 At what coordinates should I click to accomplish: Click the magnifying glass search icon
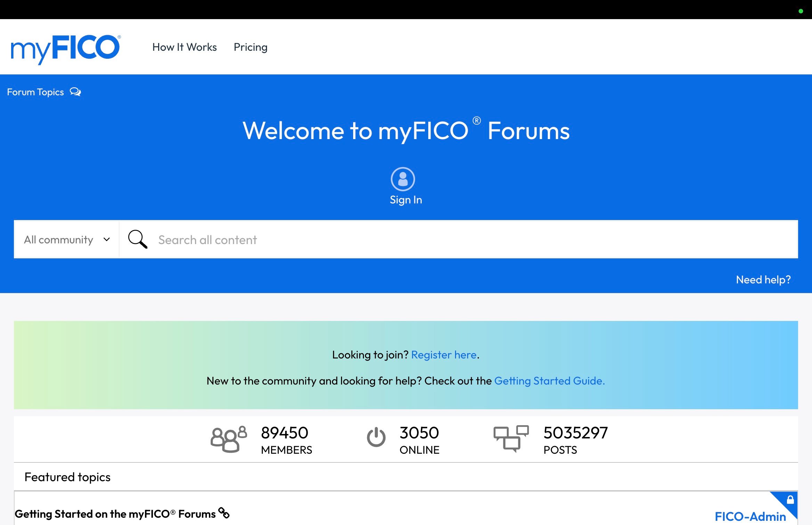click(x=138, y=240)
